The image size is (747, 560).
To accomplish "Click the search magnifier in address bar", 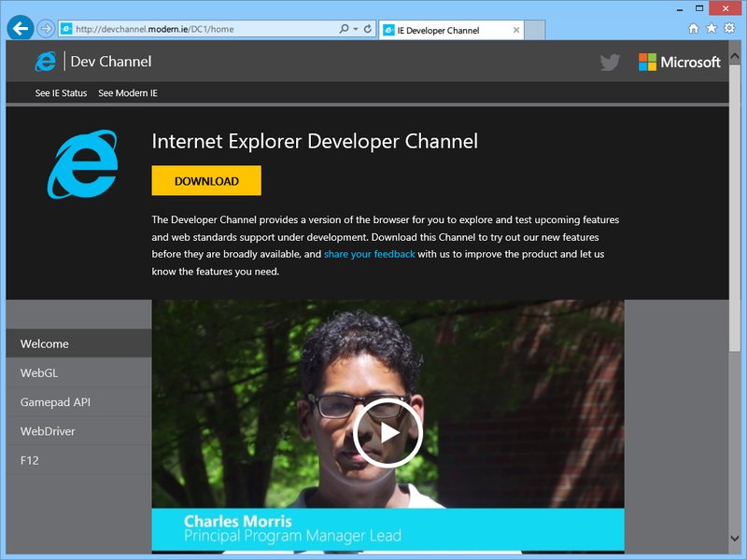I will 344,29.
